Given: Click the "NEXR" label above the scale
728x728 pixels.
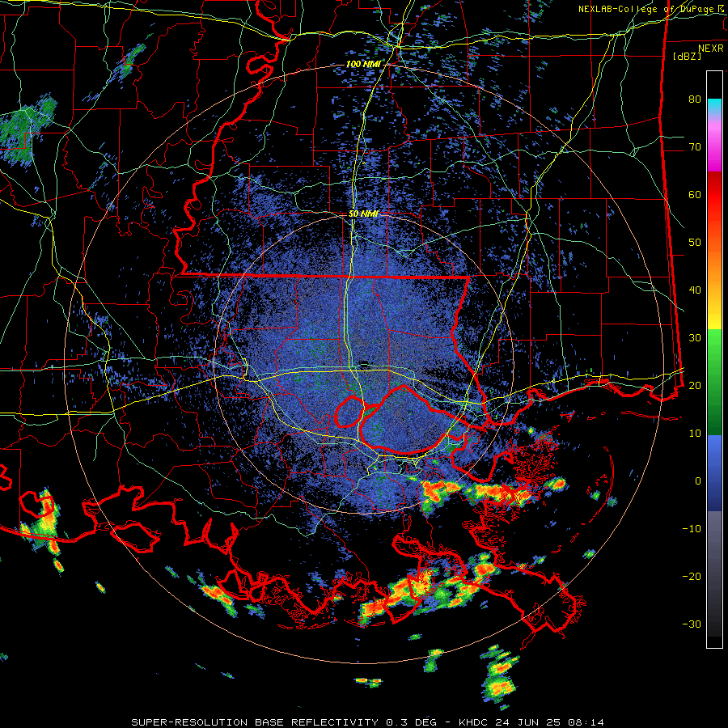Looking at the screenshot, I should (x=711, y=49).
